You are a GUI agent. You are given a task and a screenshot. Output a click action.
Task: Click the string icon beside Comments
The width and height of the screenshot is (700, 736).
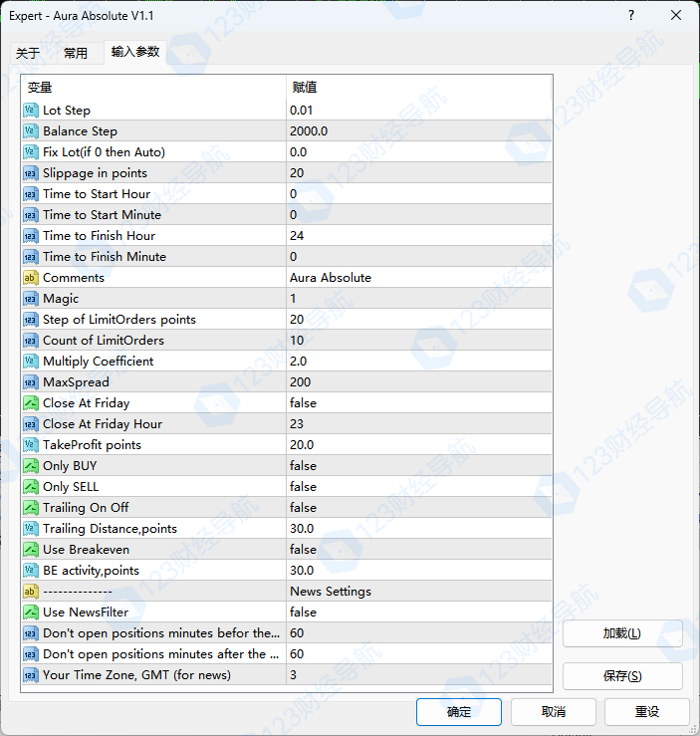click(31, 278)
